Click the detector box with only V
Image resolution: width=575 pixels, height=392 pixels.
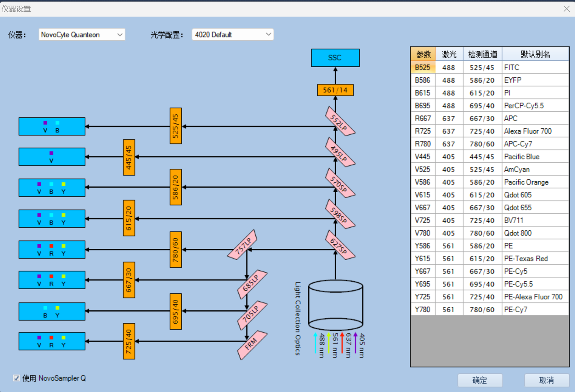point(52,157)
